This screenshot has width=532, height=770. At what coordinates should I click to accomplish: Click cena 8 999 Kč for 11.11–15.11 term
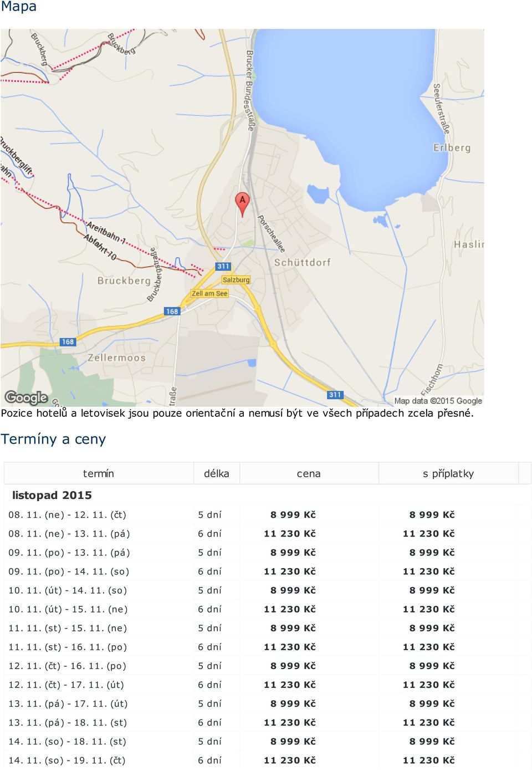point(293,628)
